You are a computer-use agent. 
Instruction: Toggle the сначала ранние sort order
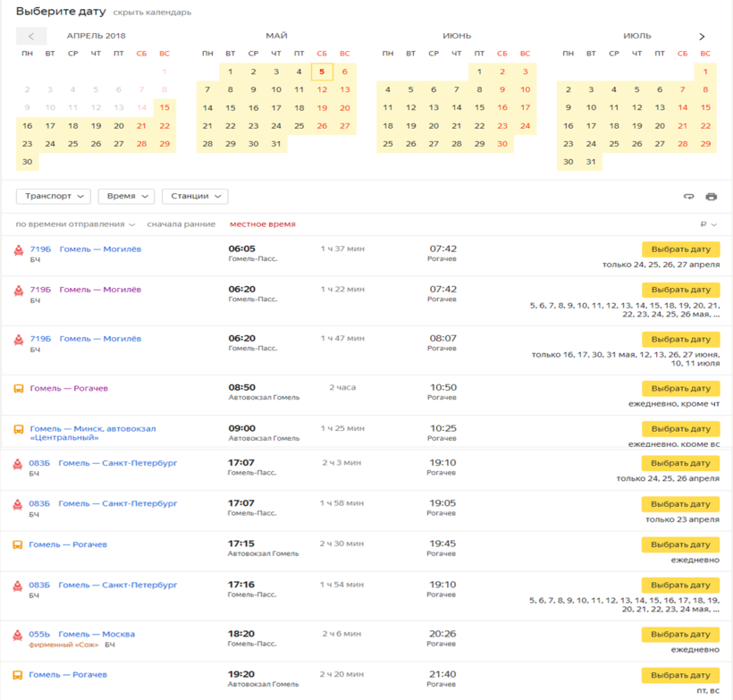(181, 224)
